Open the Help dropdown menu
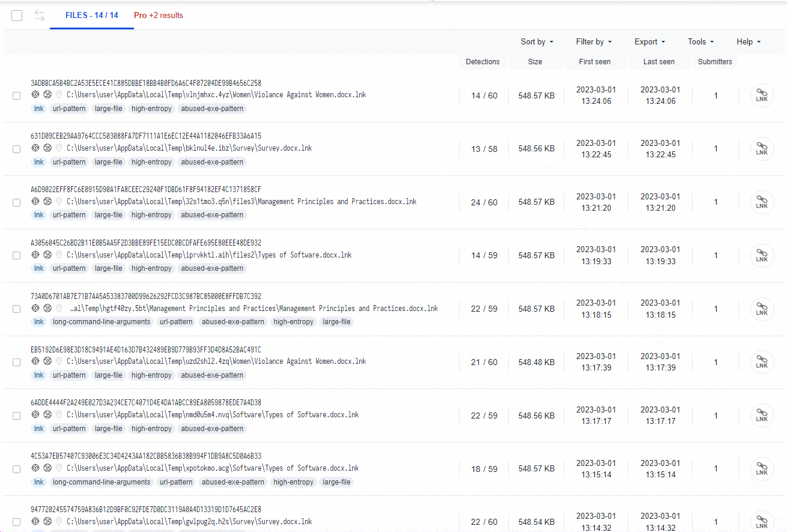The width and height of the screenshot is (787, 532). tap(749, 42)
